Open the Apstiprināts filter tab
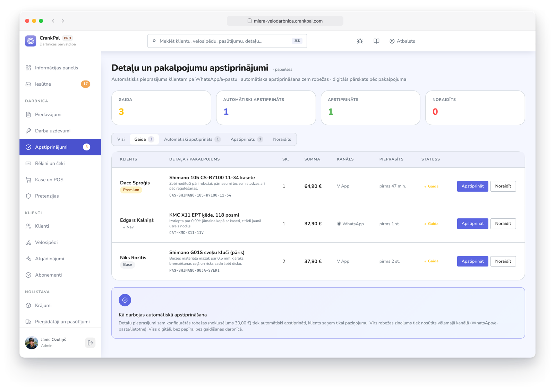Screen dimensions: 555x392 (x=247, y=139)
